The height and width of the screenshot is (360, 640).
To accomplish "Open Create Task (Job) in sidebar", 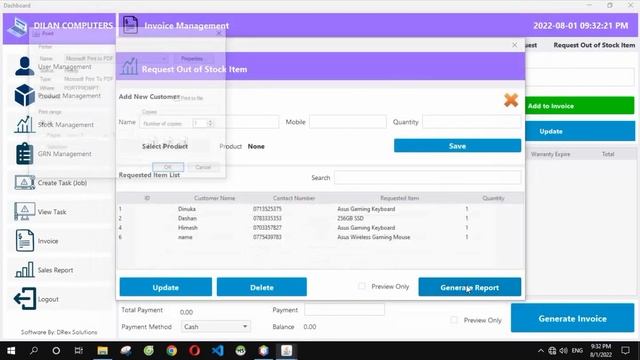I will point(60,183).
